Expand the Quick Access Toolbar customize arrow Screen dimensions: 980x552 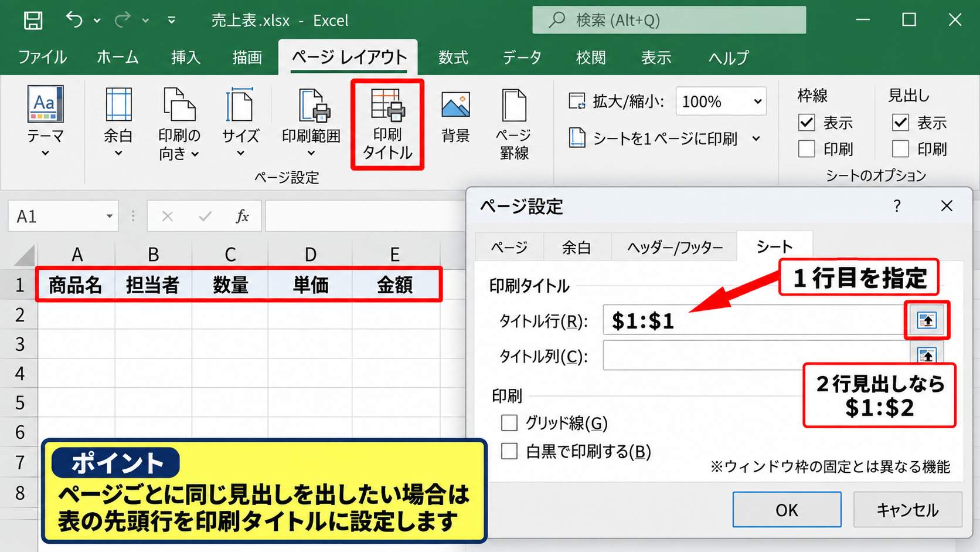pyautogui.click(x=171, y=21)
